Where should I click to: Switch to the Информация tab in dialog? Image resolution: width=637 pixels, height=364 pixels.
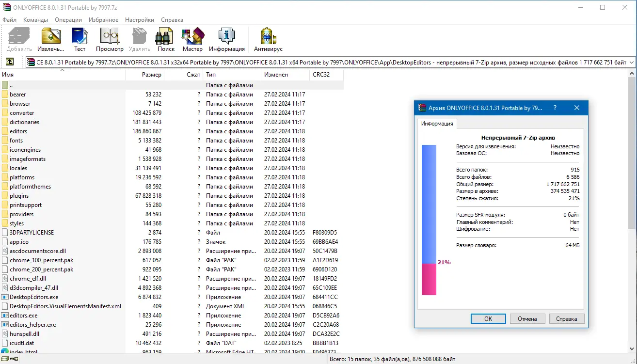437,124
